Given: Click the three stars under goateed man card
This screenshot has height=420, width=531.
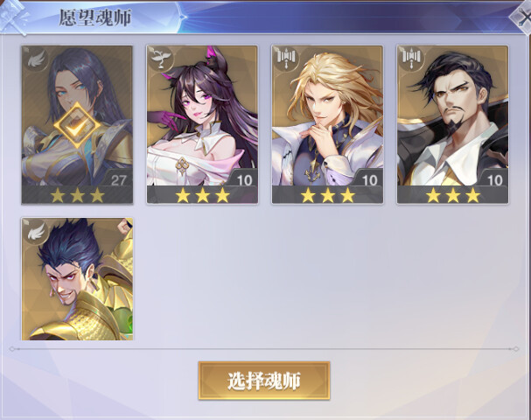Looking at the screenshot, I should pyautogui.click(x=453, y=195).
